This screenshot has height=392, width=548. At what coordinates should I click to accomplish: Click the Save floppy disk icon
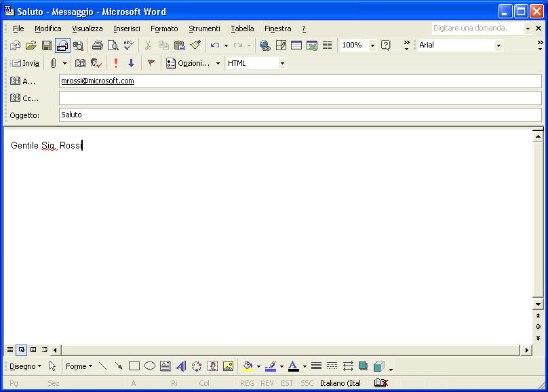coord(47,45)
